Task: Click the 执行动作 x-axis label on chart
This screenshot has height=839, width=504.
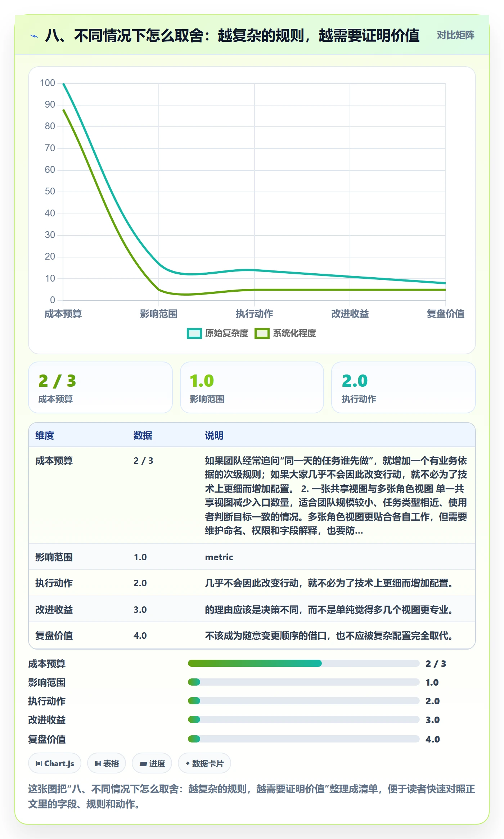Action: point(255,314)
